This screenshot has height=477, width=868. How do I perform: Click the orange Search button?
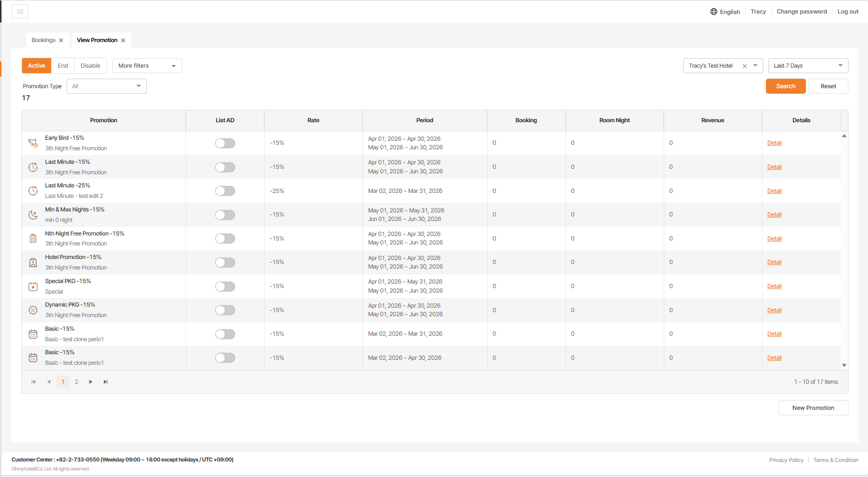click(785, 86)
